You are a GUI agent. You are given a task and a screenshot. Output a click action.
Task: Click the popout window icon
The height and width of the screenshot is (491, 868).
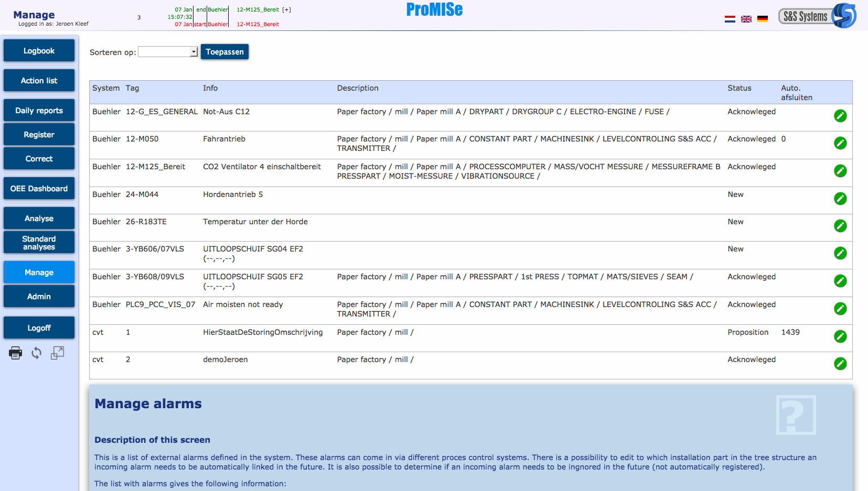tap(57, 353)
